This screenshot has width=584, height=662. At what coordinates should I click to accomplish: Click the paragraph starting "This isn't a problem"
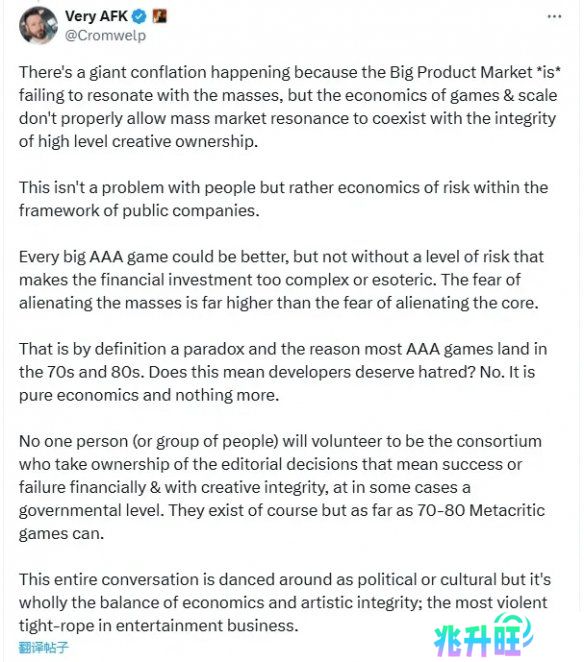coord(283,199)
